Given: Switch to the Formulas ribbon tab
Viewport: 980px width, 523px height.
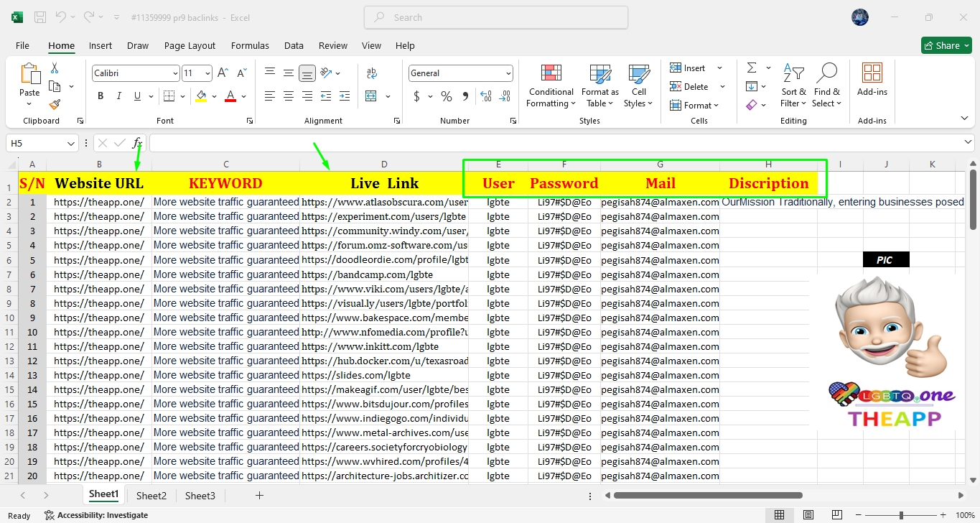Looking at the screenshot, I should (x=250, y=45).
